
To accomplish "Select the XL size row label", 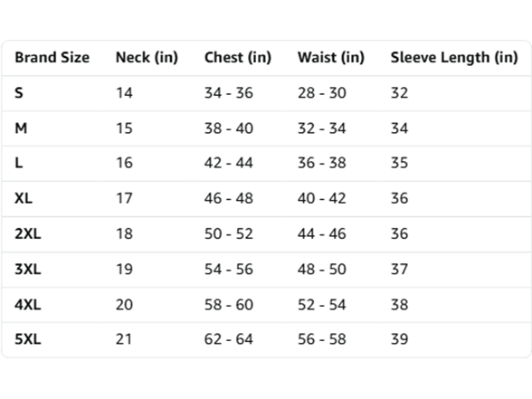I will pyautogui.click(x=24, y=198).
